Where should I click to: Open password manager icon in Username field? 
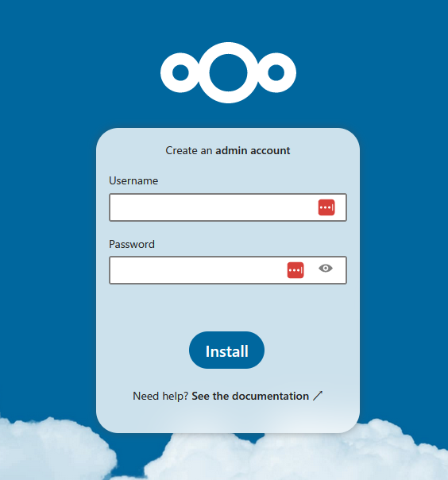tap(326, 207)
